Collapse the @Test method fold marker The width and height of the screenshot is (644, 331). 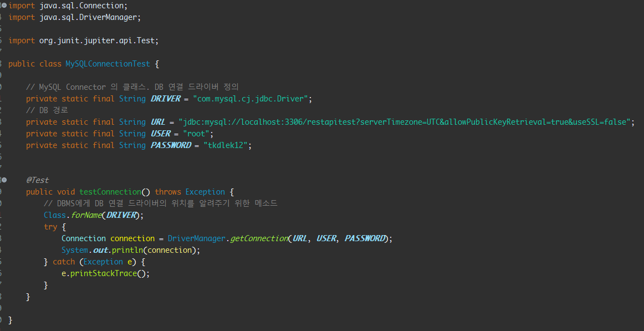coord(4,180)
